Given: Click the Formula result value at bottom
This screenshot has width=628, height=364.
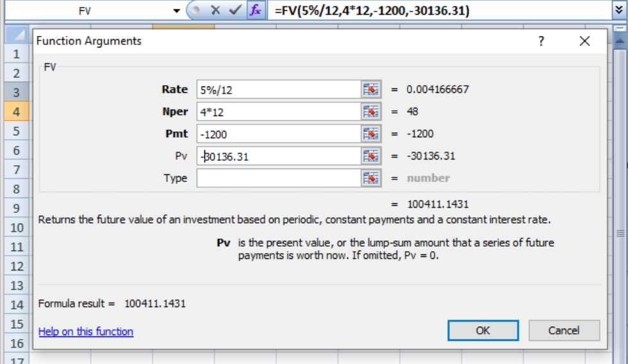Looking at the screenshot, I should click(155, 304).
